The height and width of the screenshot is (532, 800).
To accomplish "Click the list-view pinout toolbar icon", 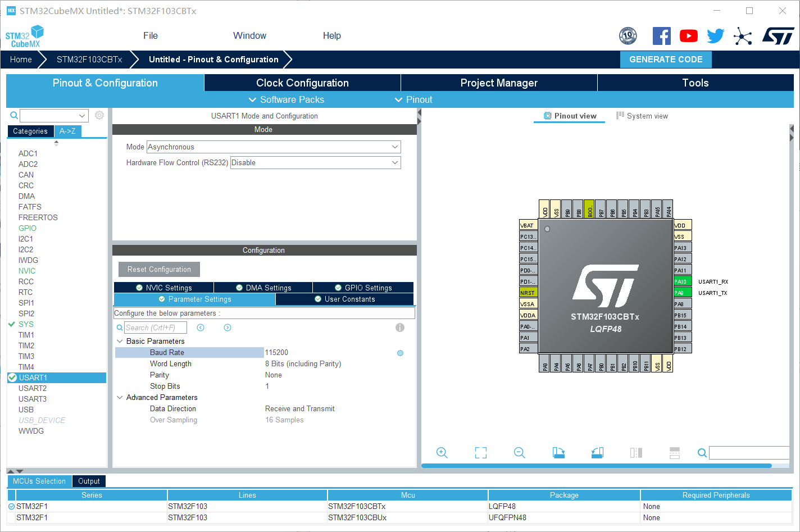I will point(675,453).
